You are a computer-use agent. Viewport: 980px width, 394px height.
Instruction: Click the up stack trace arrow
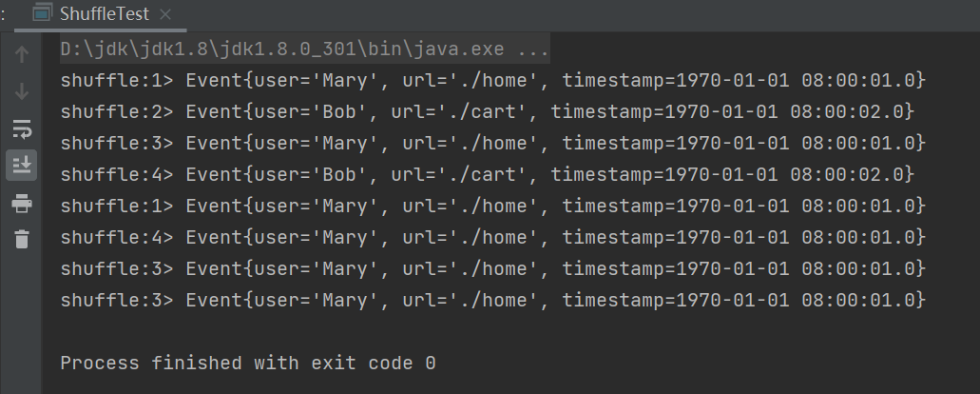22,54
